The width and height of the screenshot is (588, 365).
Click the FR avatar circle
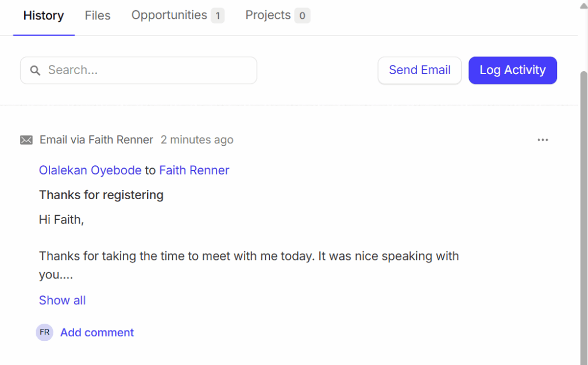[x=44, y=332]
